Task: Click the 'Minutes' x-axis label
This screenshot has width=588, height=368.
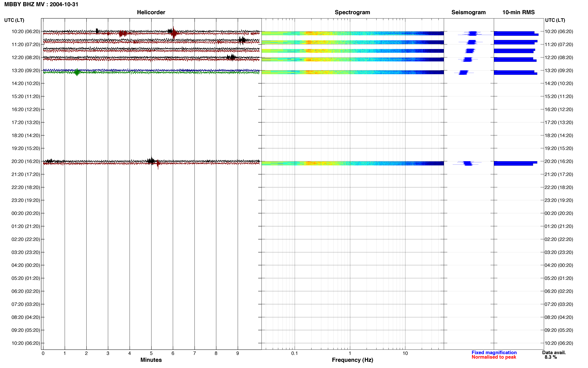Action: point(151,360)
